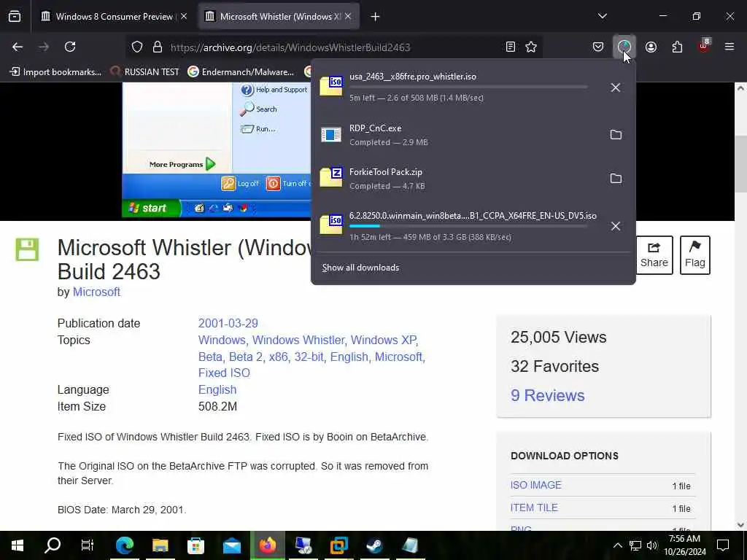This screenshot has width=747, height=560.
Task: Switch to Windows 8 Consumer Preview tab
Action: (115, 17)
